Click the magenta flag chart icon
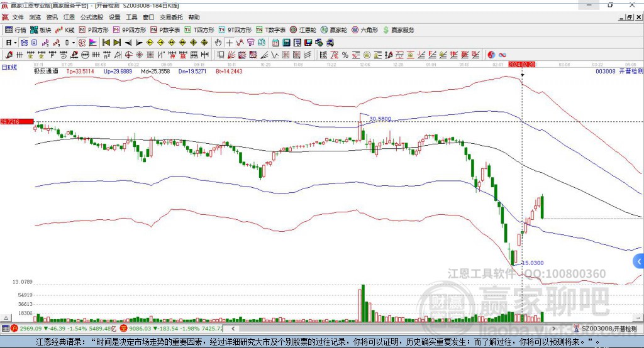The height and width of the screenshot is (348, 644). [x=93, y=43]
